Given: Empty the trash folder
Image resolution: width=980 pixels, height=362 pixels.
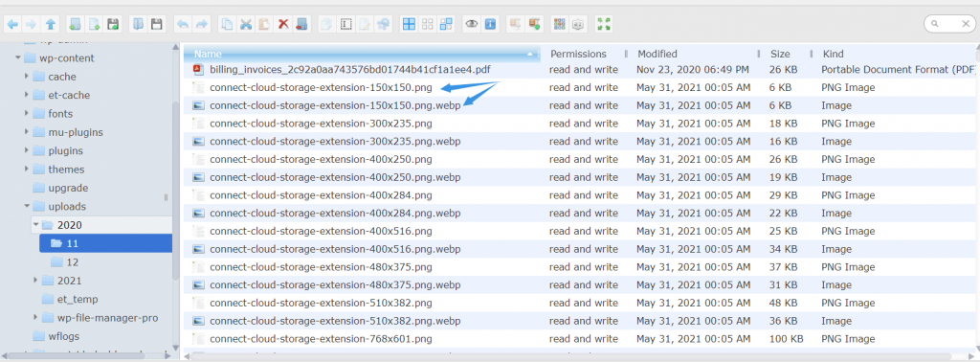Looking at the screenshot, I should tap(301, 24).
